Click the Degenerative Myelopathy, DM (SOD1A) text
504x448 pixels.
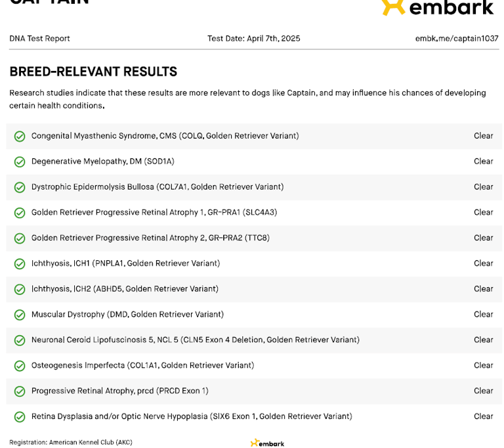(102, 162)
